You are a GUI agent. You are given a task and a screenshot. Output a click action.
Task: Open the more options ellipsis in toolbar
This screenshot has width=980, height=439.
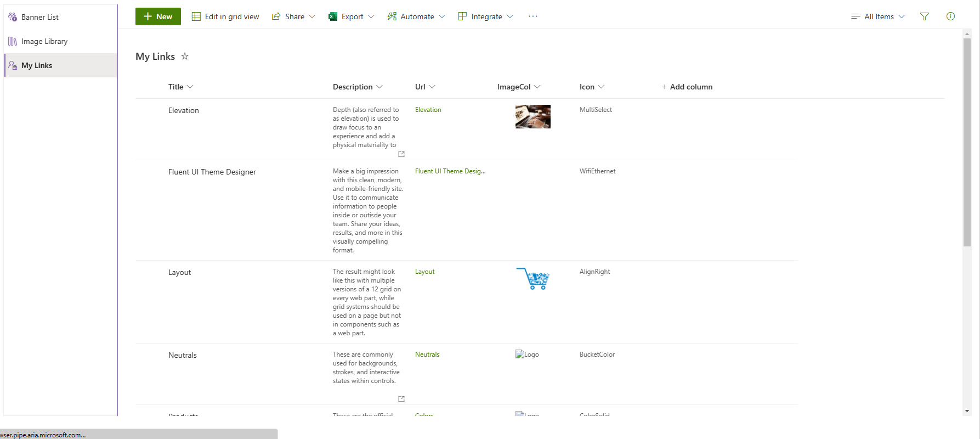click(x=533, y=16)
